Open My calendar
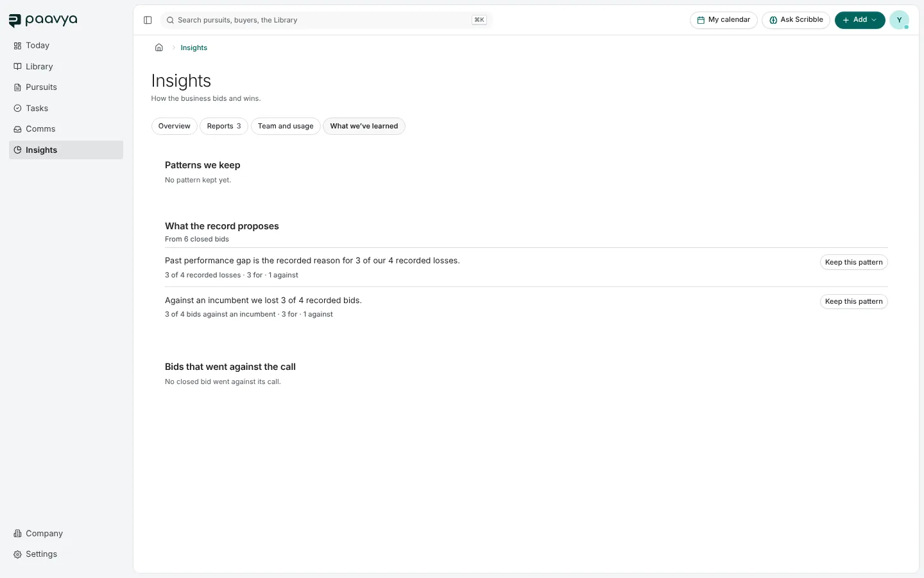The height and width of the screenshot is (578, 924). [x=724, y=20]
